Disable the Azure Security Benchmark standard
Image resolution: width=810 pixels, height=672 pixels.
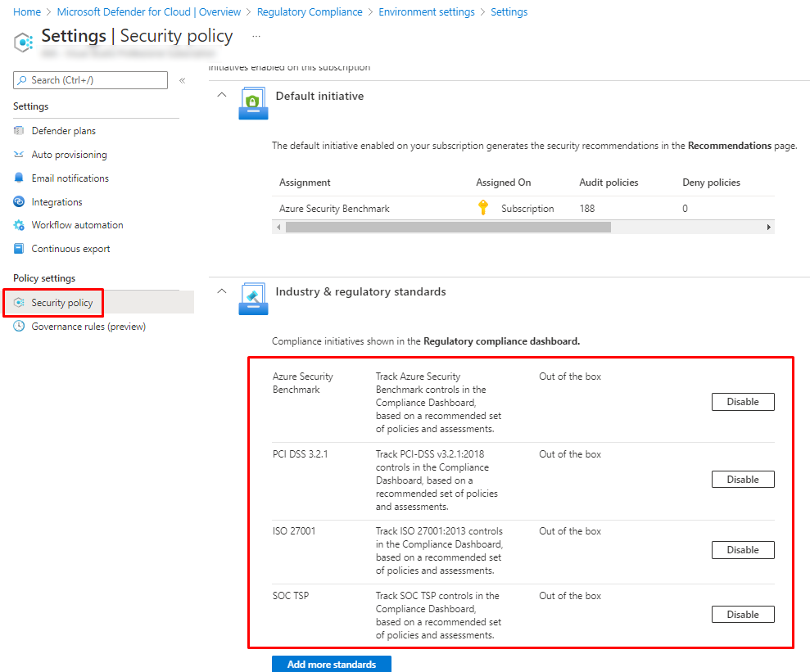[x=742, y=402]
